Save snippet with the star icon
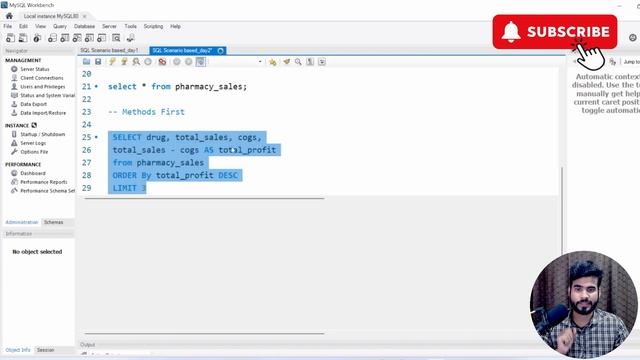Screen dimensions: 640x360 coord(272,62)
